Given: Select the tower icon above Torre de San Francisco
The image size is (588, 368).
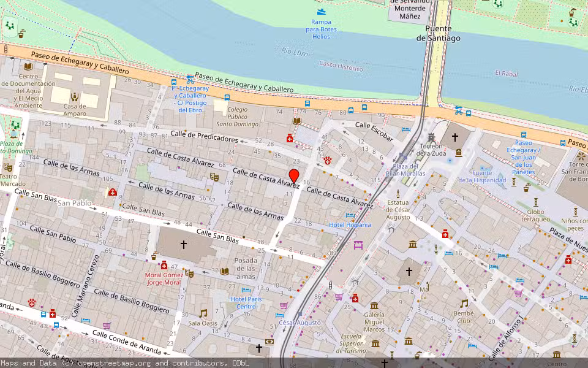Looking at the screenshot, I should click(x=582, y=156).
